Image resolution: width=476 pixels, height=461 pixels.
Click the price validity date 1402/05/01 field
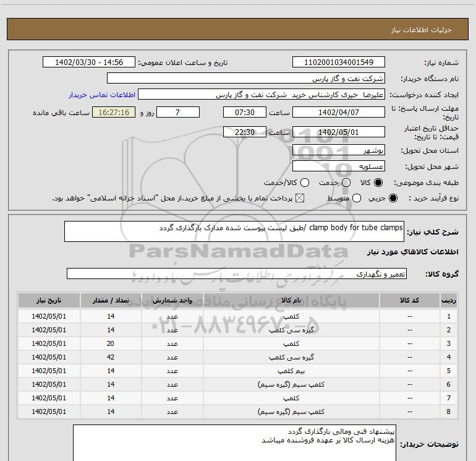339,132
